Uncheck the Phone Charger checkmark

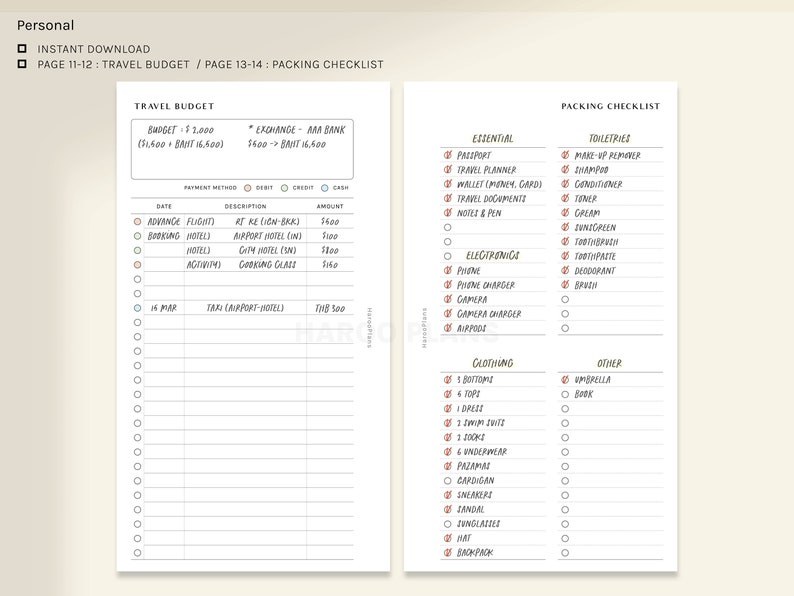point(448,285)
